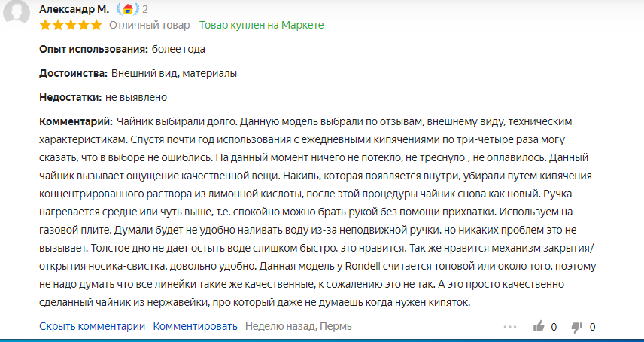
Task: Click the badge icon beside Александр М.
Action: (127, 9)
